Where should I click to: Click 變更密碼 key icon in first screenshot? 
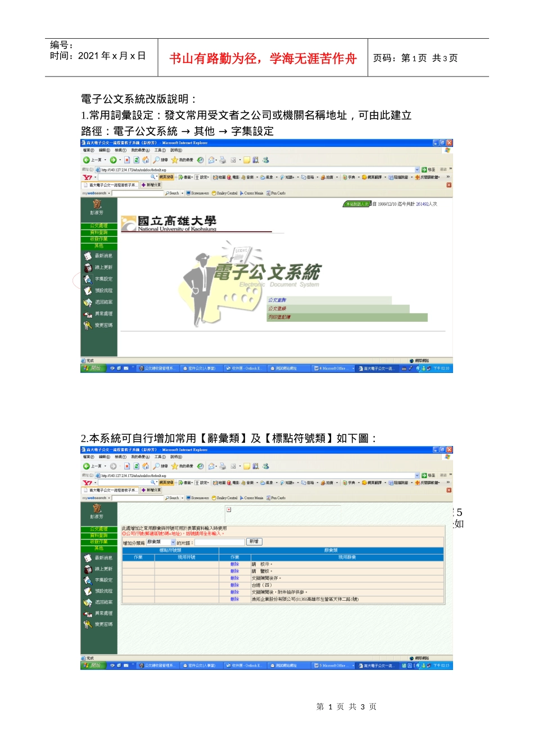click(x=88, y=325)
